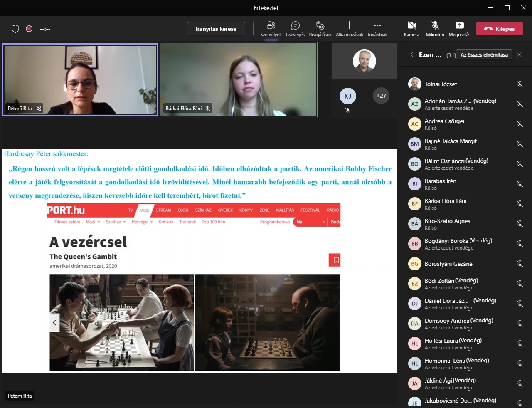
Task: Open the Megosztás share tray
Action: tap(459, 29)
